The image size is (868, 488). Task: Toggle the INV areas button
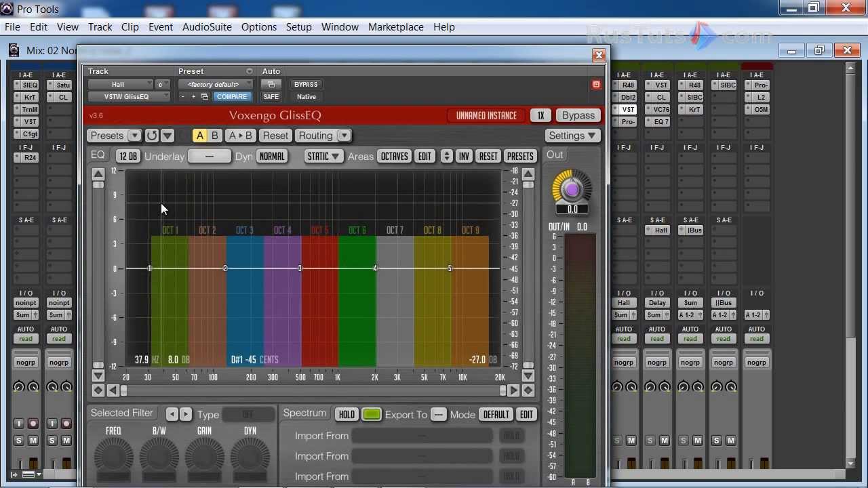[464, 156]
